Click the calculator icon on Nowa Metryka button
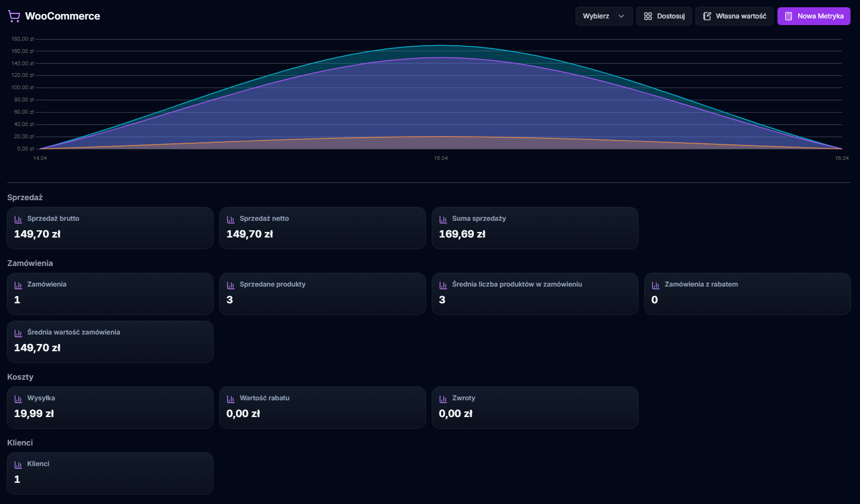 [787, 16]
